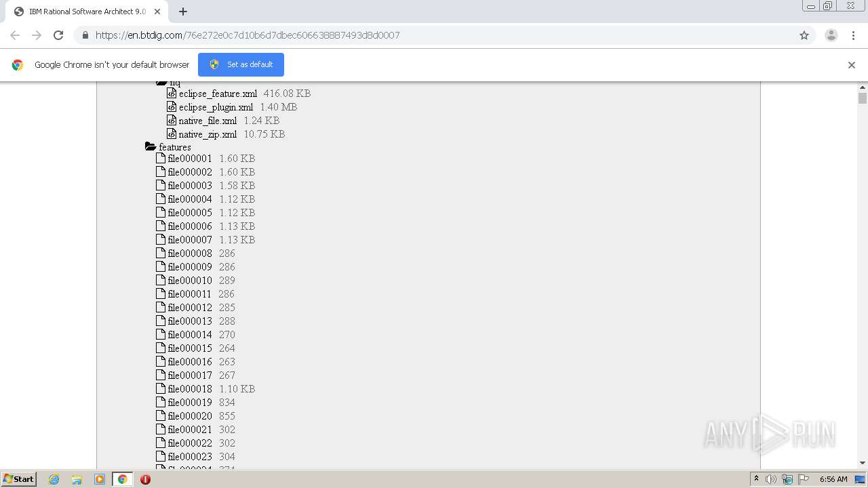
Task: Click the file000017 entry
Action: point(190,375)
